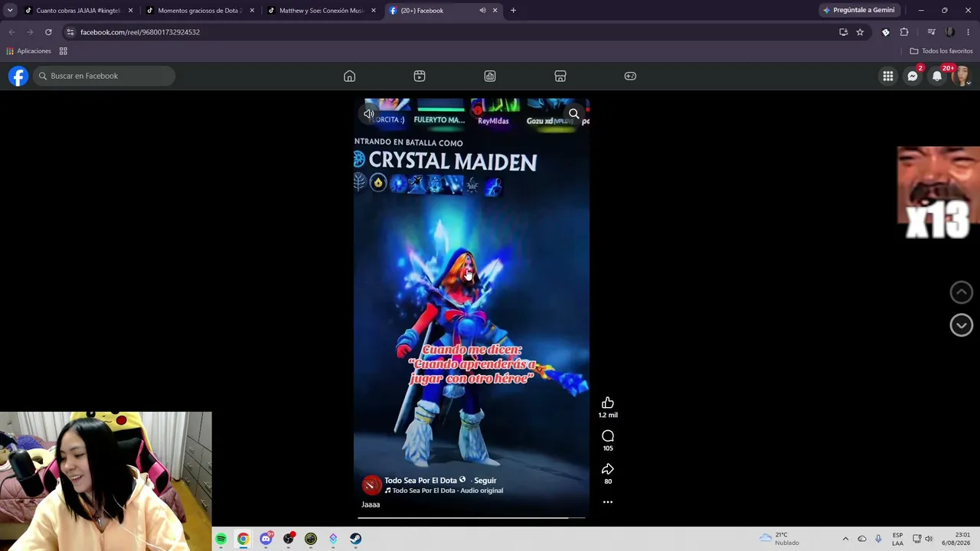Show hidden system tray icons
This screenshot has width=980, height=551.
click(845, 539)
